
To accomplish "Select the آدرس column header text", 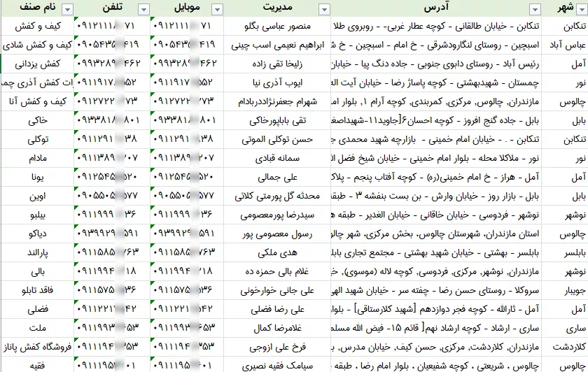I will (x=436, y=8).
